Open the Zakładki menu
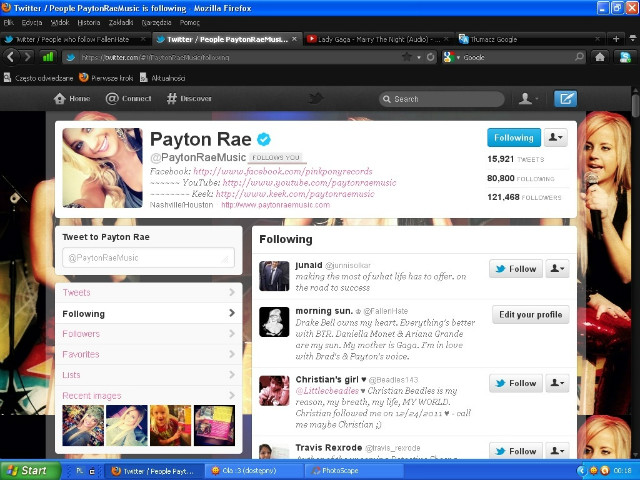 [121, 22]
